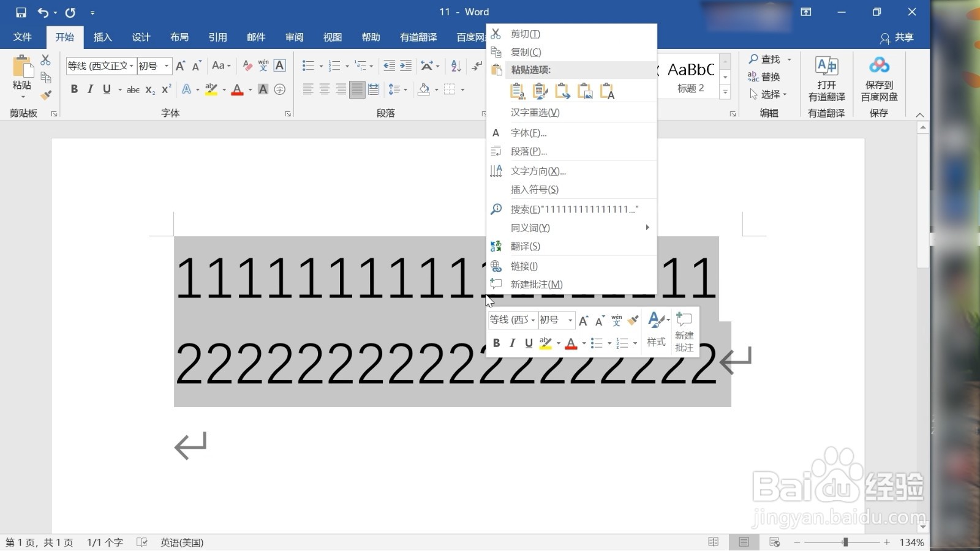The image size is (980, 551).
Task: Click Sort A-Z icon in paragraph group
Action: pyautogui.click(x=456, y=66)
